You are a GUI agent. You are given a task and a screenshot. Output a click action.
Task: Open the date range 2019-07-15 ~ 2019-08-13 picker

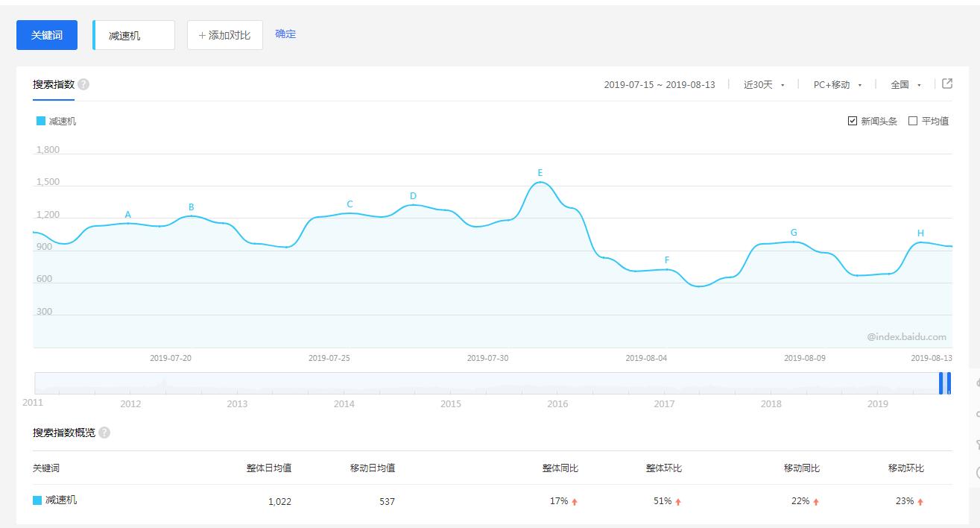point(660,85)
